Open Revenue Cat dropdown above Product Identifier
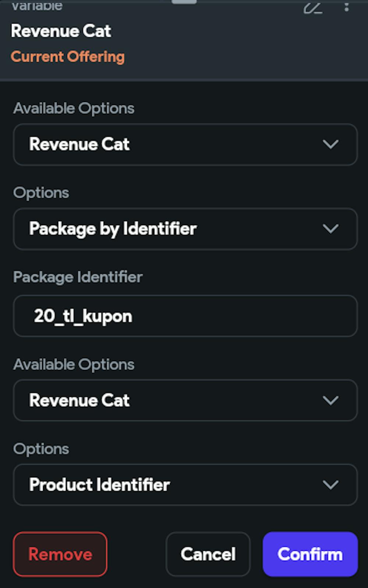The width and height of the screenshot is (368, 588). point(185,400)
